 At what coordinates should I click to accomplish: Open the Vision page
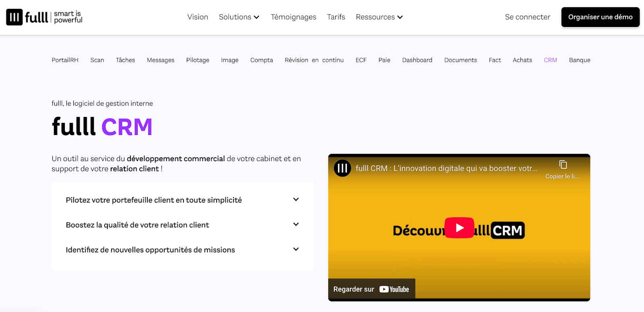pos(198,17)
